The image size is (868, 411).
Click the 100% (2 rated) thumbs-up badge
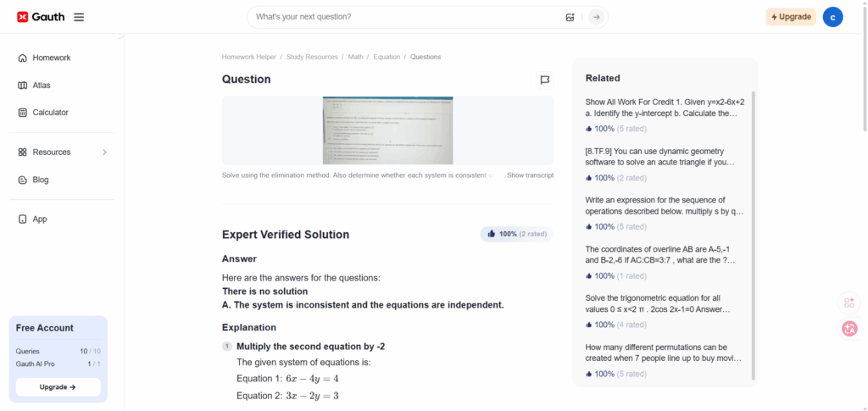[x=516, y=234]
